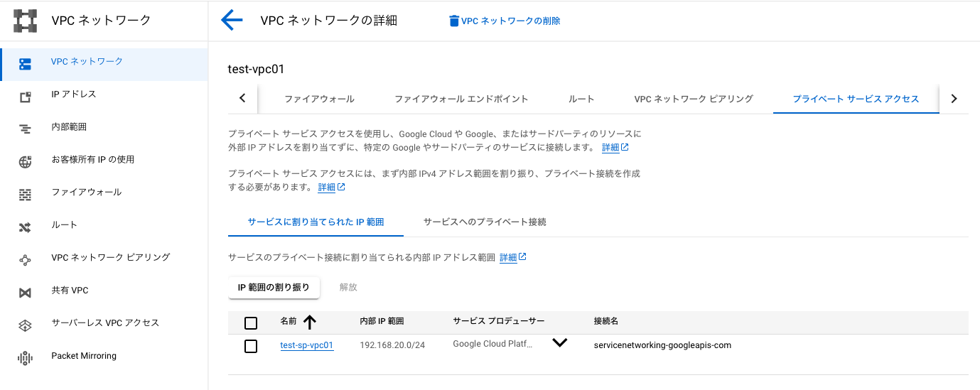Screen dimensions: 980x390
Task: Select VPC ネットワーク in the sidebar
Action: point(104,64)
